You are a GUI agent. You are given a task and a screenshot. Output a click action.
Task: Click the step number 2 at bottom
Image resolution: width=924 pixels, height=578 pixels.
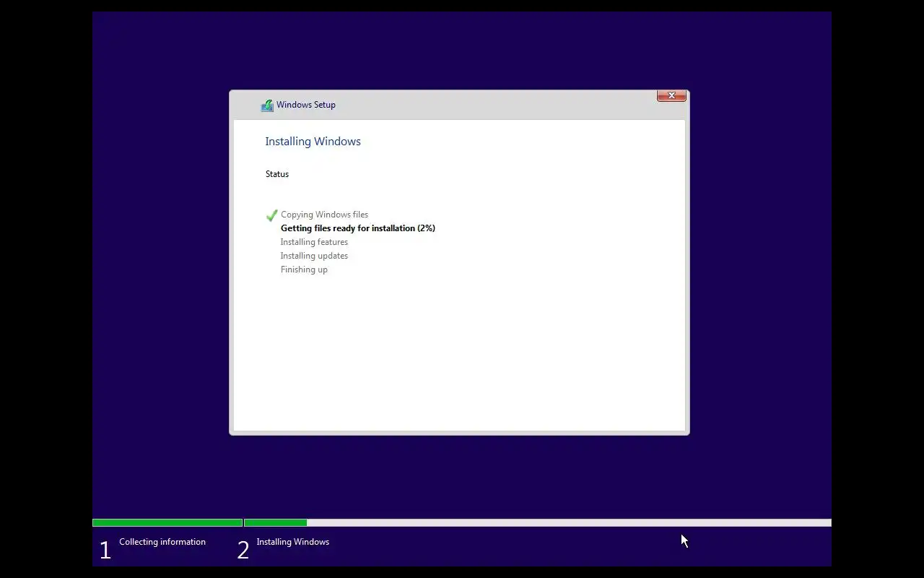pyautogui.click(x=243, y=551)
